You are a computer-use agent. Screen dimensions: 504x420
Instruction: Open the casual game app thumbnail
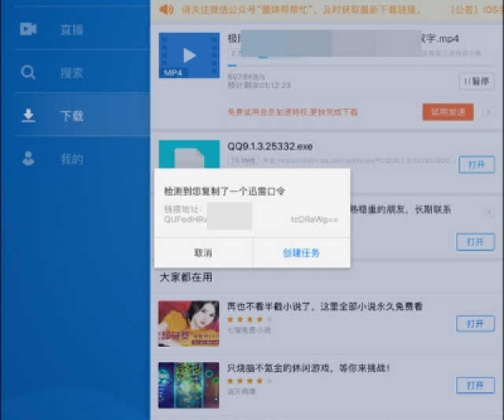click(189, 385)
